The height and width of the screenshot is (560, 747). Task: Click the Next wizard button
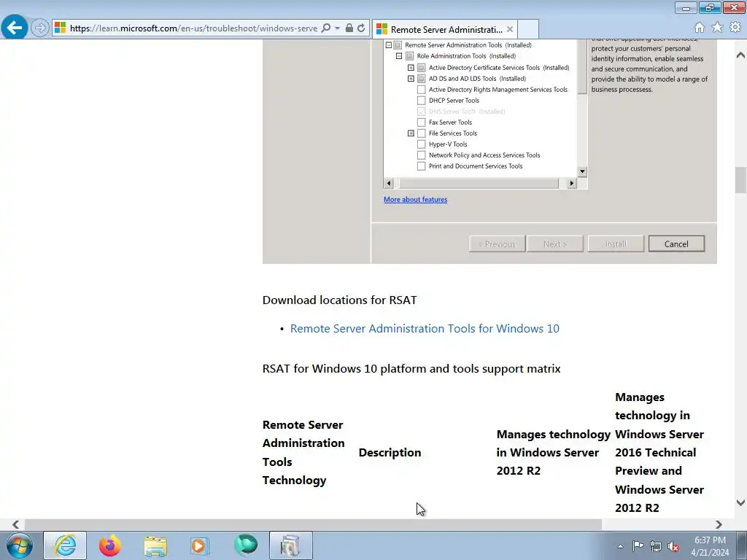point(555,244)
